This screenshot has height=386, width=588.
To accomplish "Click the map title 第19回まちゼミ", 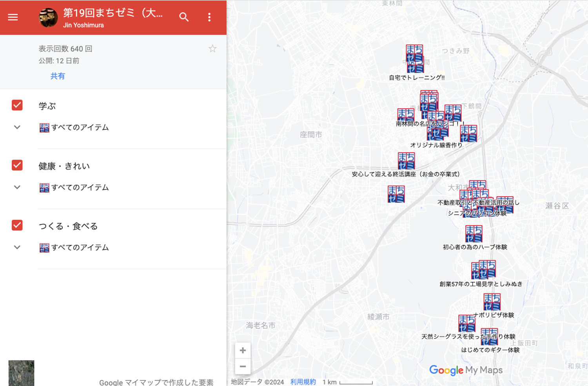I will point(113,13).
